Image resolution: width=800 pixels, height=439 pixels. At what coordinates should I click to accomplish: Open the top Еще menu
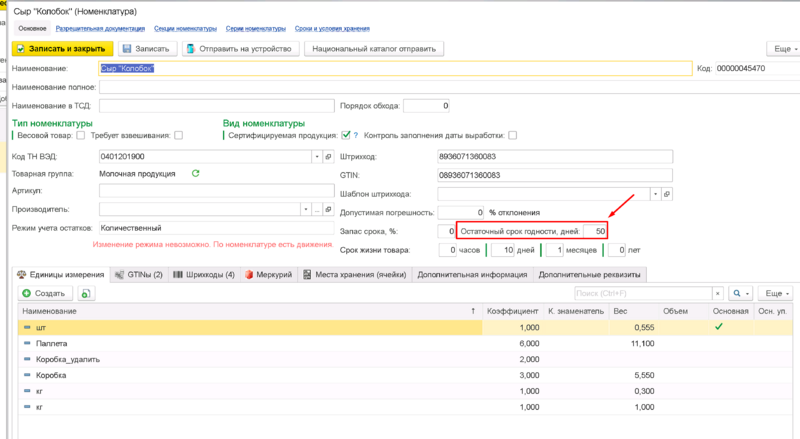[784, 48]
